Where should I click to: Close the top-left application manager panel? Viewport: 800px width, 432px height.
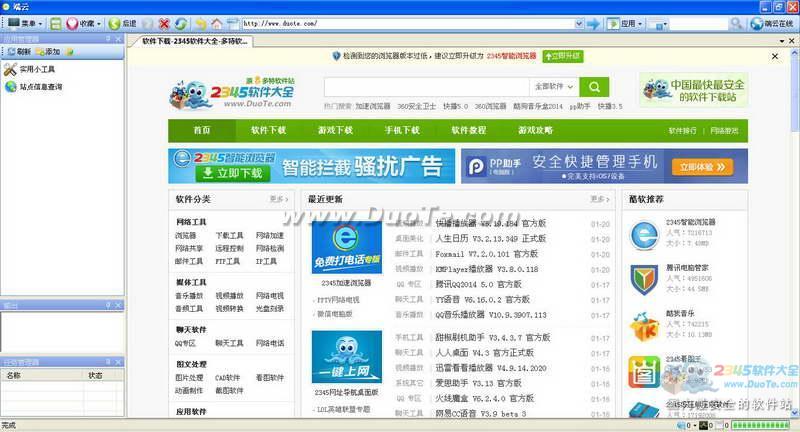click(118, 39)
